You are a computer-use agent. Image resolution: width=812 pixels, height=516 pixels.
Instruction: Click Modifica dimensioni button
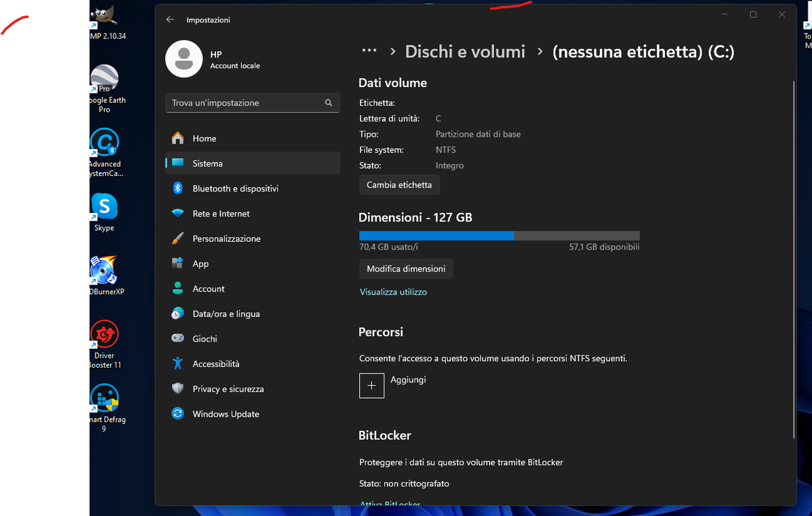click(x=406, y=268)
